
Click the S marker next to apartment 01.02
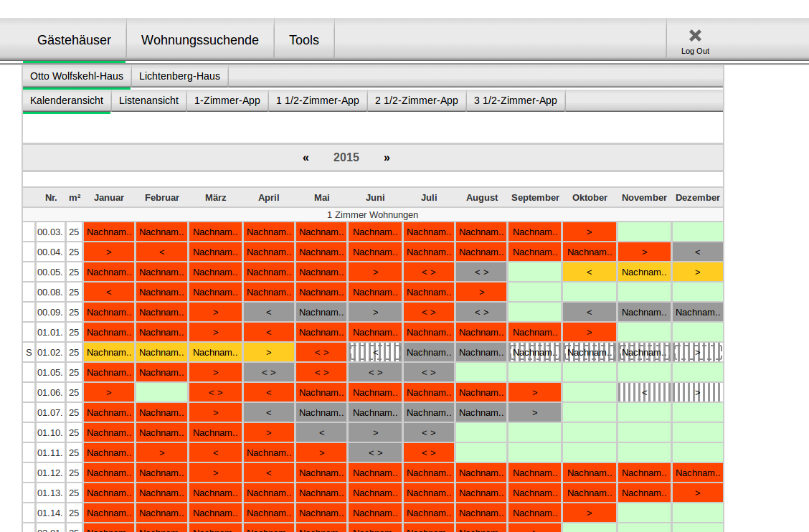point(29,352)
